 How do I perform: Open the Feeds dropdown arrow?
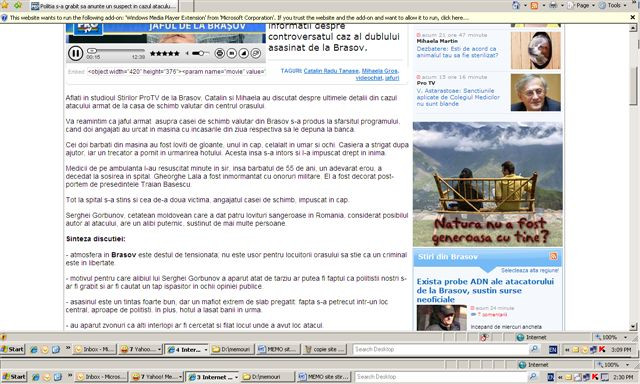pyautogui.click(x=544, y=6)
